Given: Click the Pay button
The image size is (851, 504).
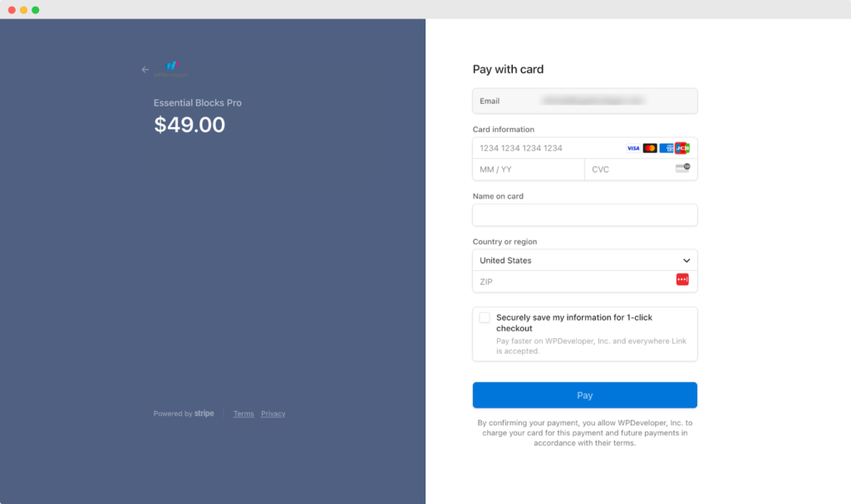Looking at the screenshot, I should (x=584, y=394).
